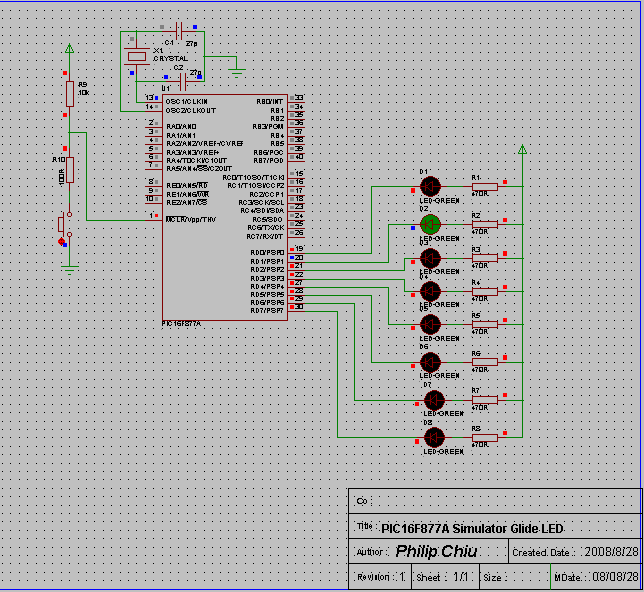Click the MCLR/Vpp/THV pin label
Viewport: 644px width, 592px height.
191,220
